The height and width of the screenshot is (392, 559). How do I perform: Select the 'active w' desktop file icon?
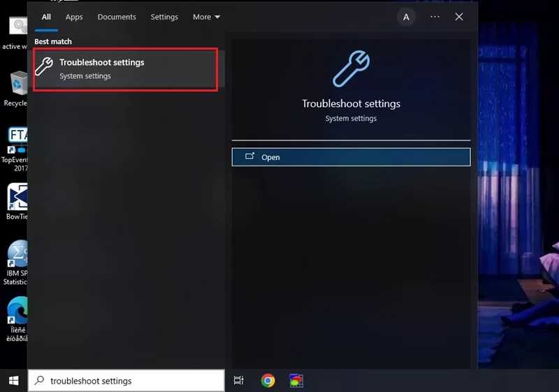[15, 34]
